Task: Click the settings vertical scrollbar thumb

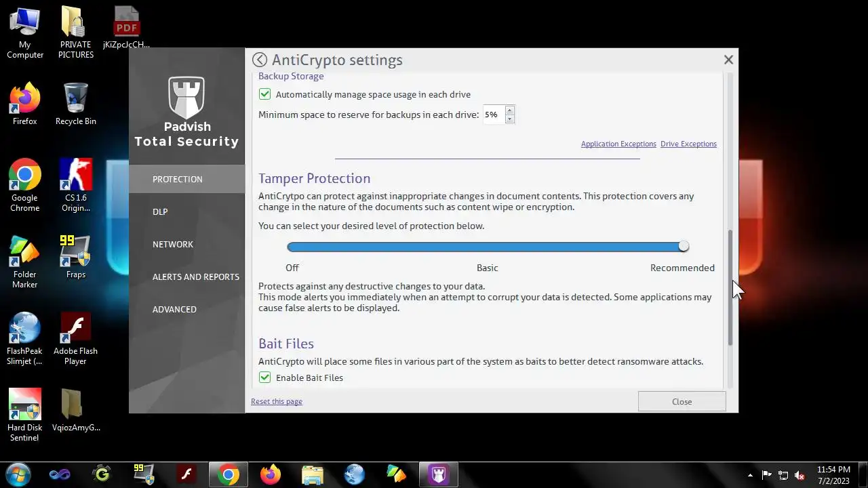Action: coord(730,287)
